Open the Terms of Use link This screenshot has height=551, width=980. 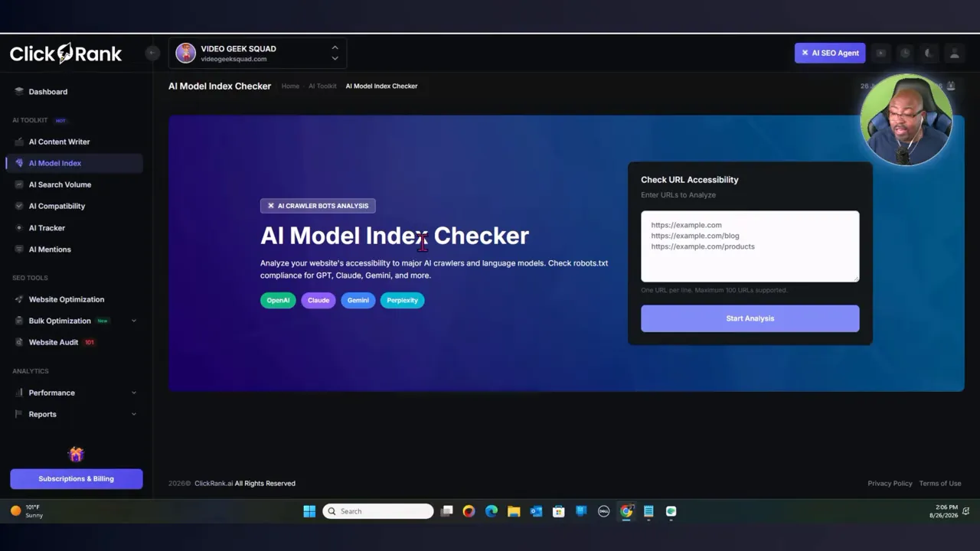point(940,484)
